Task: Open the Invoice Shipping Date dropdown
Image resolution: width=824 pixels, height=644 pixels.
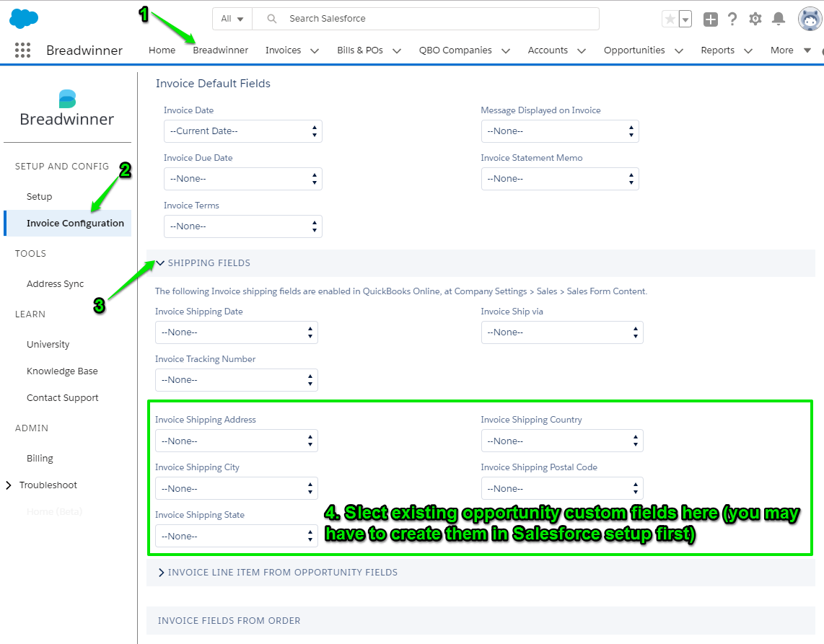Action: [237, 332]
